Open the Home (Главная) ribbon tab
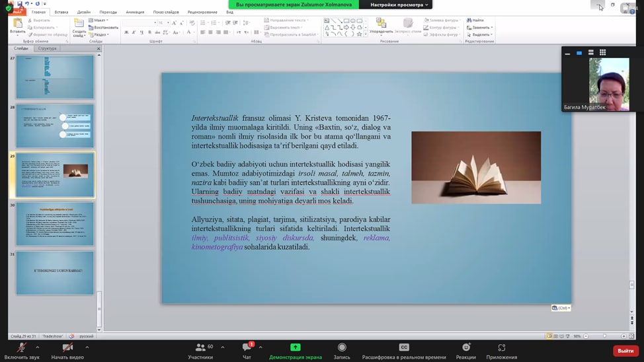The height and width of the screenshot is (362, 644). [38, 12]
